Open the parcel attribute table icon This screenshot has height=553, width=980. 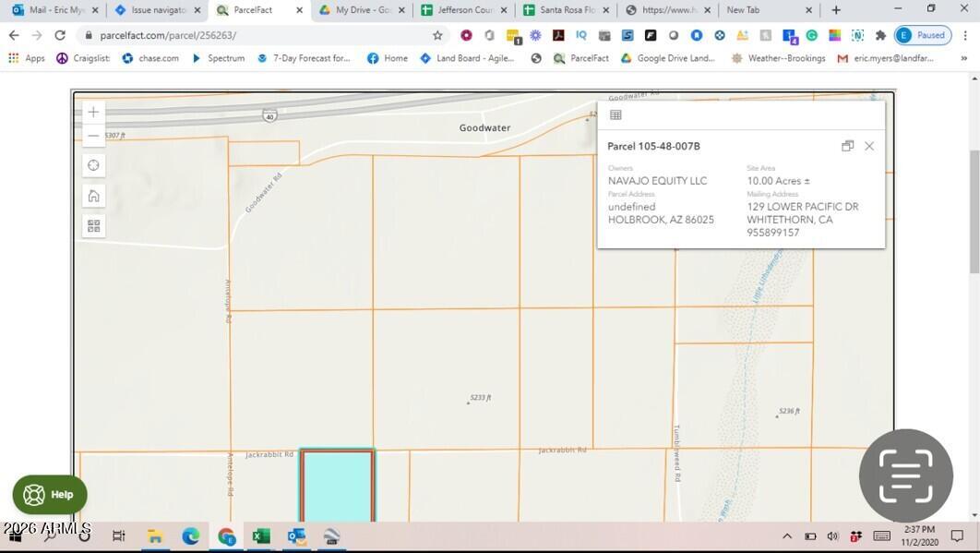click(615, 114)
